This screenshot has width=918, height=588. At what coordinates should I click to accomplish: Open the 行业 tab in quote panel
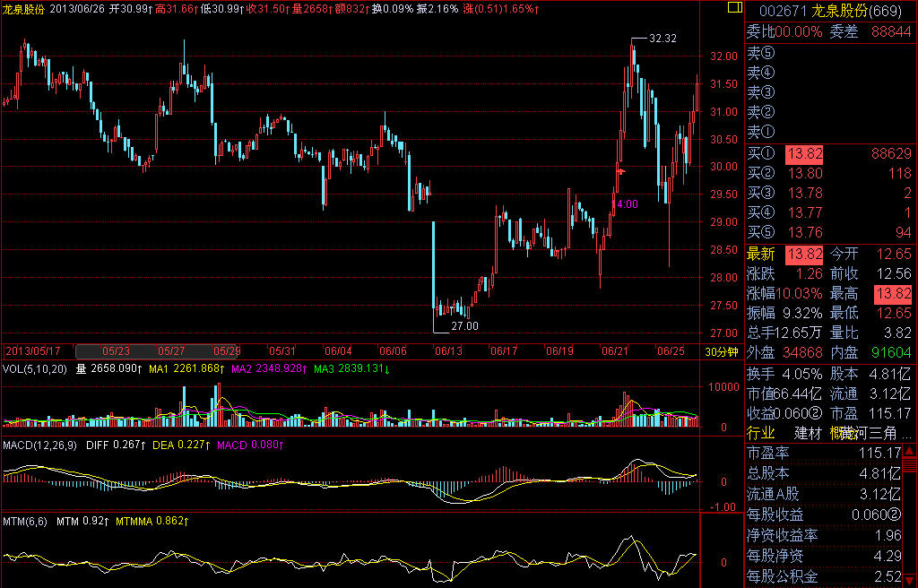point(761,433)
